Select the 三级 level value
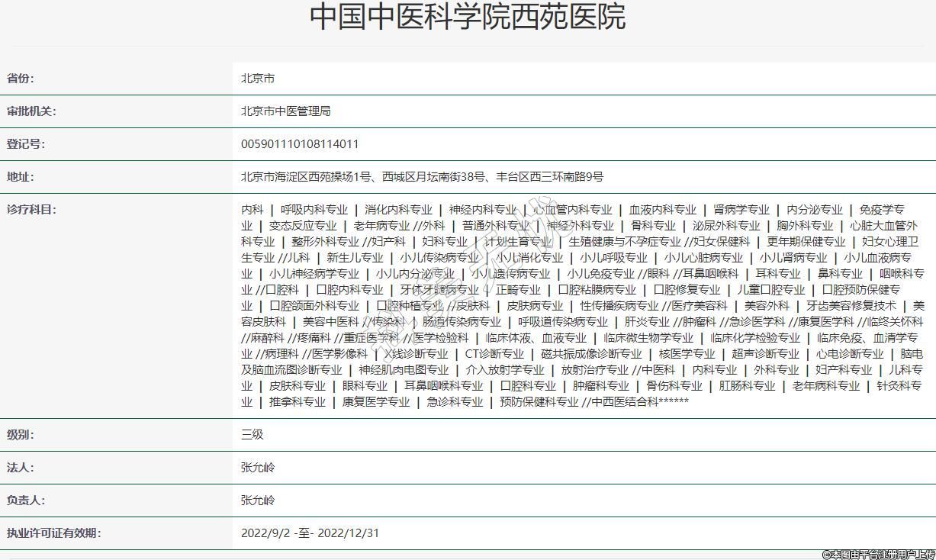Image resolution: width=936 pixels, height=560 pixels. point(252,435)
